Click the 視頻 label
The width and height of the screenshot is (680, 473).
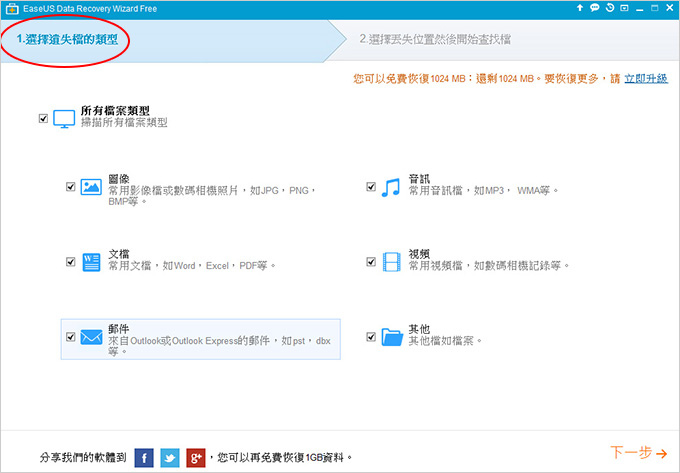click(x=419, y=254)
